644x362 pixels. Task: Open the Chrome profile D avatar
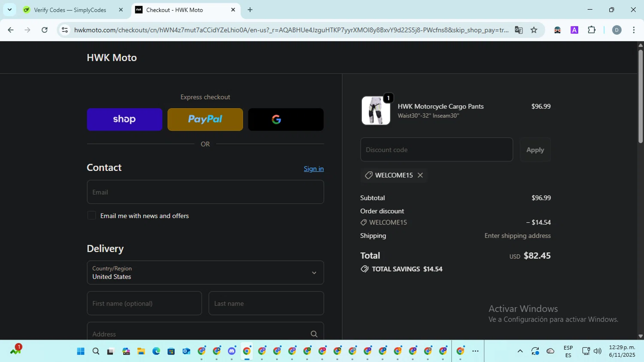(617, 30)
